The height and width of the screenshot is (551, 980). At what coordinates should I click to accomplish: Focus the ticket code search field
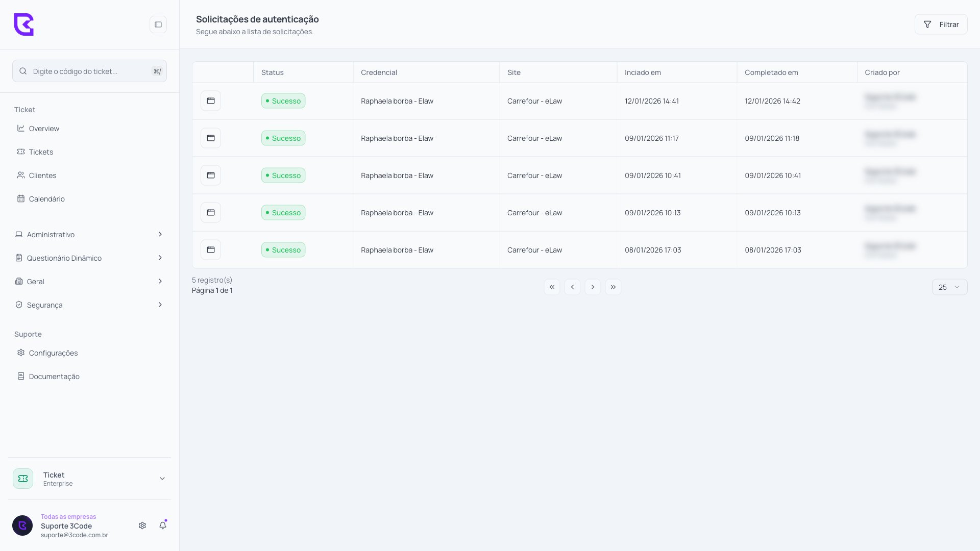(89, 71)
